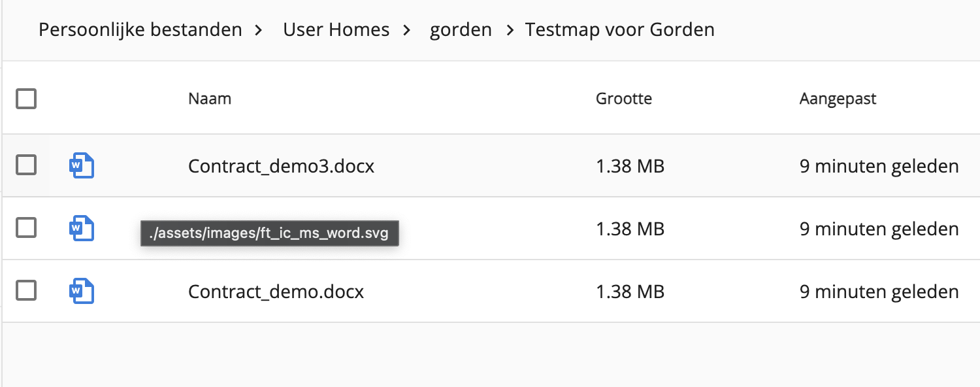Click the ft_ic_ms_word.svg tooltip
The image size is (980, 387).
(270, 233)
